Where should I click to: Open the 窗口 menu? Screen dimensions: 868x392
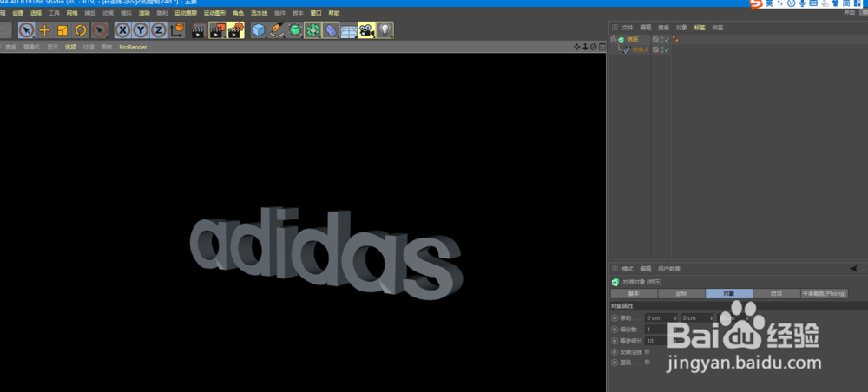click(316, 13)
